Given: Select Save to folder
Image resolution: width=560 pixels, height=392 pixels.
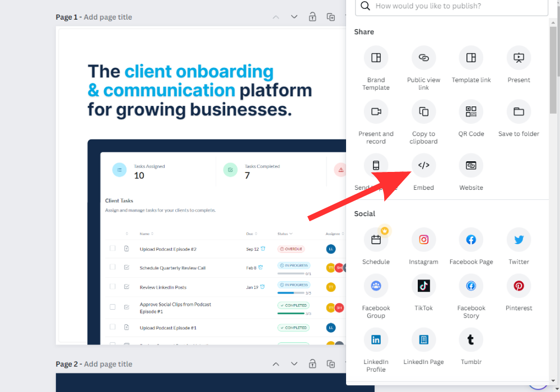Looking at the screenshot, I should tap(519, 112).
